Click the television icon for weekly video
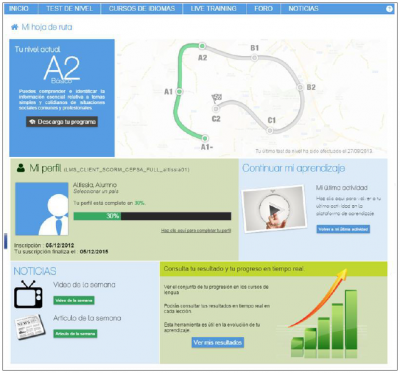Image resolution: width=400 pixels, height=373 pixels. click(x=28, y=294)
